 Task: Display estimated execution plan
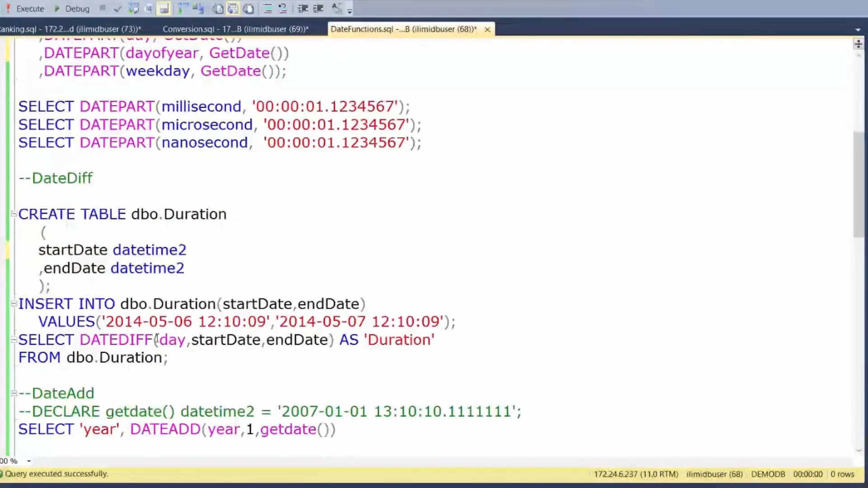click(x=134, y=8)
